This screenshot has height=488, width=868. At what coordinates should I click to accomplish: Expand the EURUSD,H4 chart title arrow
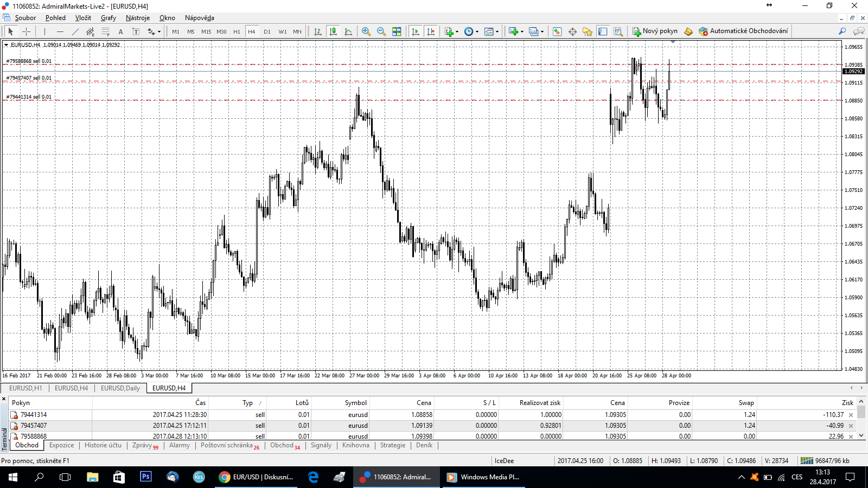tap(6, 45)
